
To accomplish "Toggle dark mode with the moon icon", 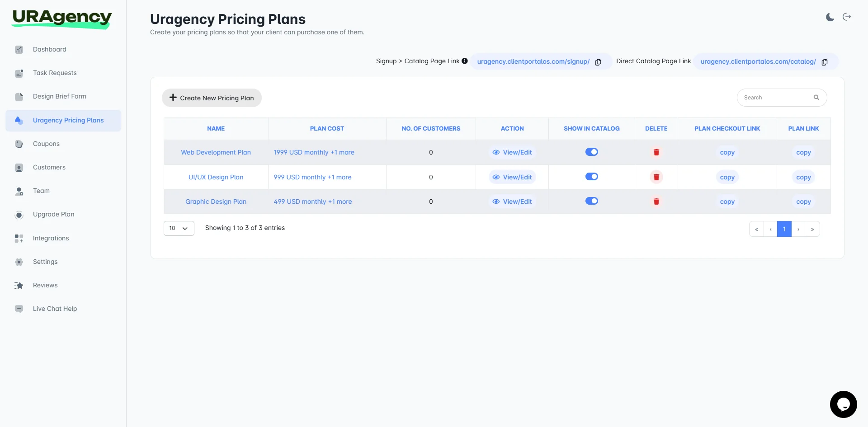I will click(x=829, y=17).
